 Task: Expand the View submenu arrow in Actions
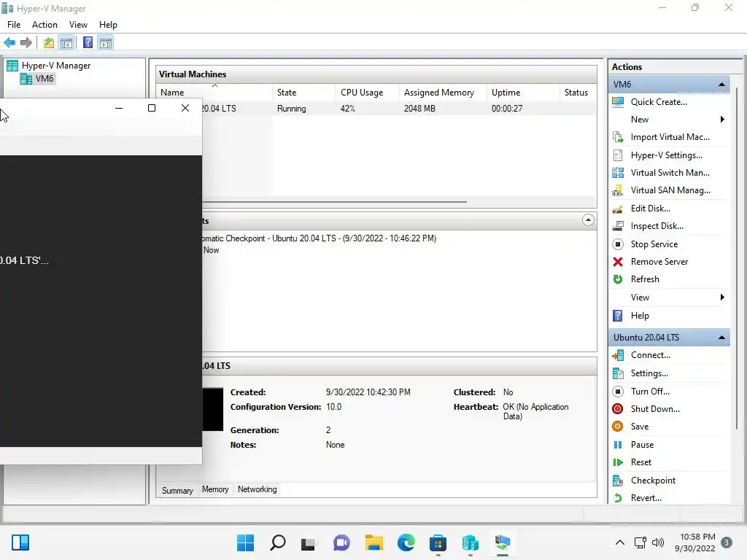pos(722,297)
